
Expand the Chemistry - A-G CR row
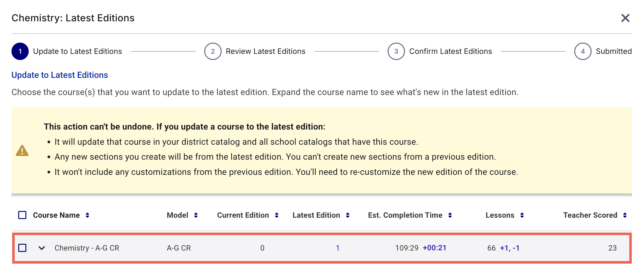42,248
